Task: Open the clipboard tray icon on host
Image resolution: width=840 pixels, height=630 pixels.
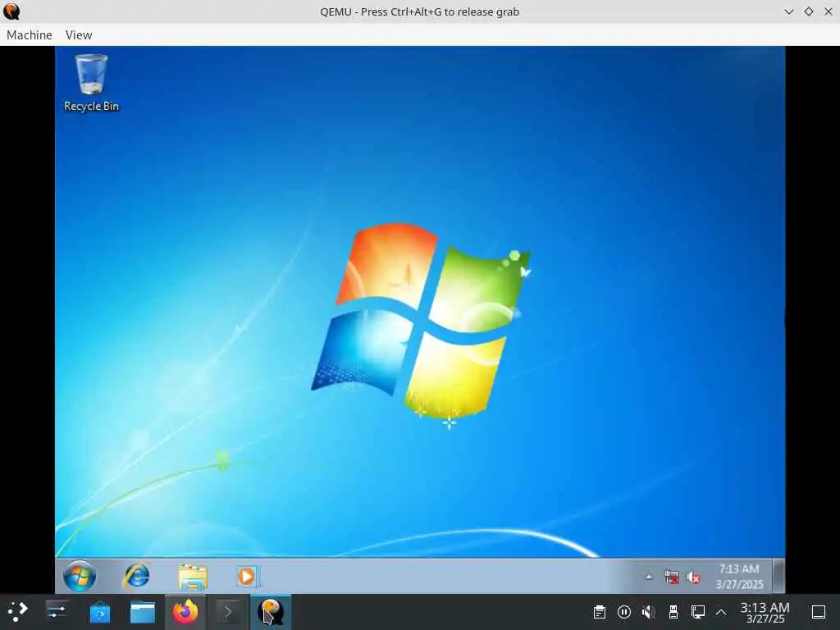Action: tap(600, 612)
